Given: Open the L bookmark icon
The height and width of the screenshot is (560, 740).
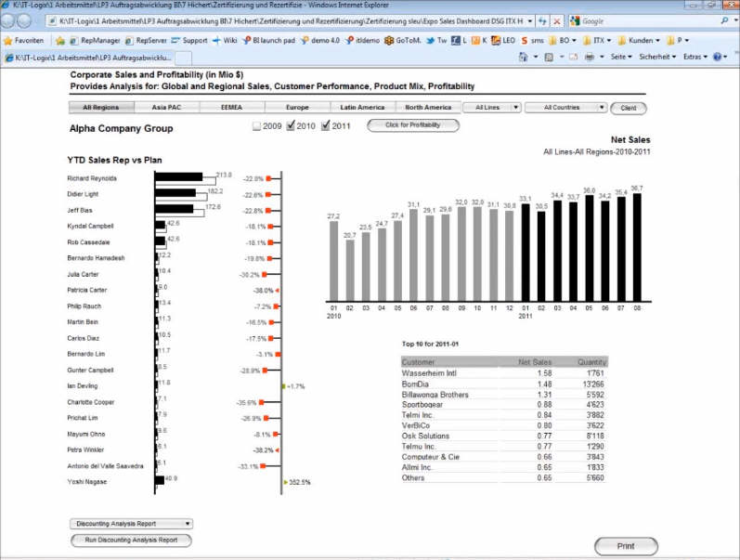Looking at the screenshot, I should [x=460, y=41].
